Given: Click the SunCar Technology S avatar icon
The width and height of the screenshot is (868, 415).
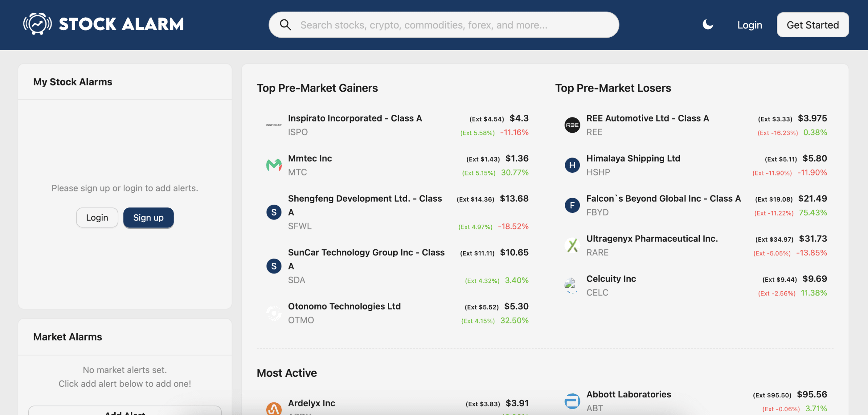Looking at the screenshot, I should tap(274, 266).
